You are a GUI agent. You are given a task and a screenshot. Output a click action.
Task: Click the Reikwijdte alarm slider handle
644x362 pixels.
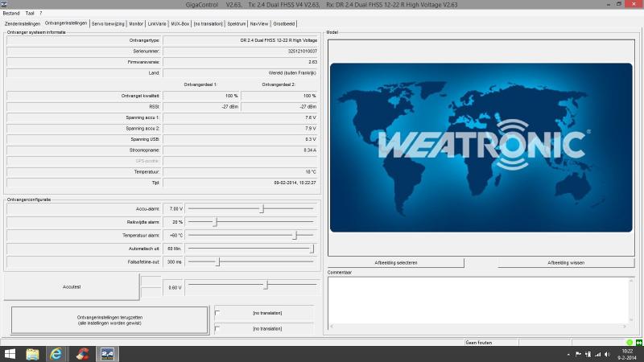click(x=215, y=222)
